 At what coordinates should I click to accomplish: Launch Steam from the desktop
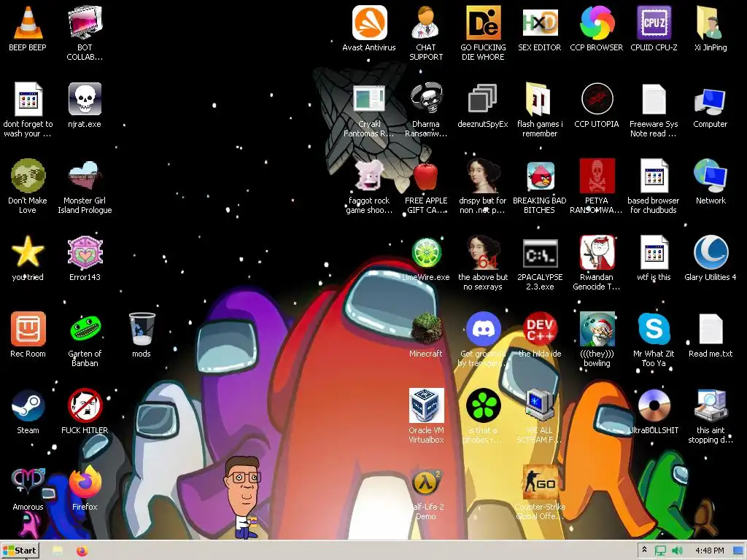(x=28, y=405)
